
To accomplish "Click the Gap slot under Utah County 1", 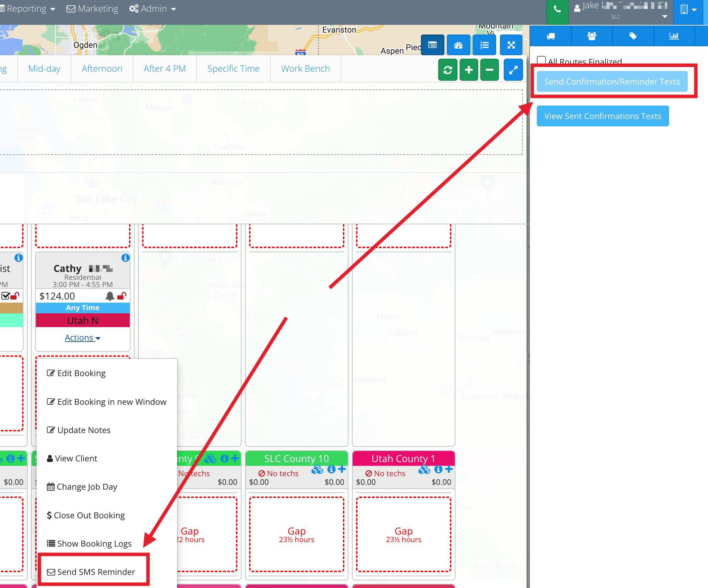I will (x=404, y=534).
